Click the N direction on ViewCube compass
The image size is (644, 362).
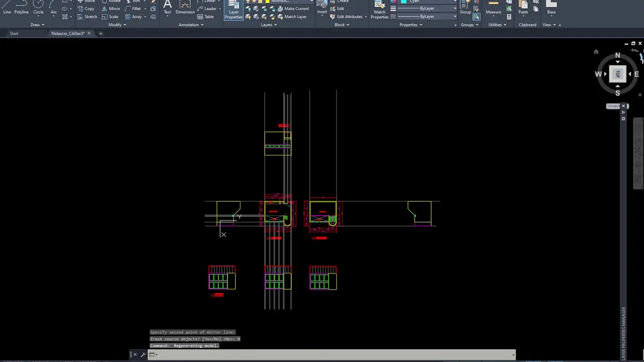point(618,55)
